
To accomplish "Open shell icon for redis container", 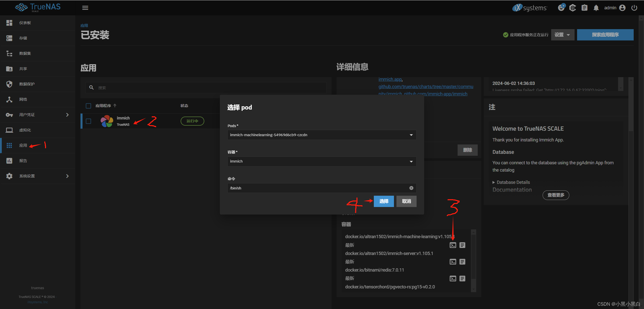I will click(453, 278).
